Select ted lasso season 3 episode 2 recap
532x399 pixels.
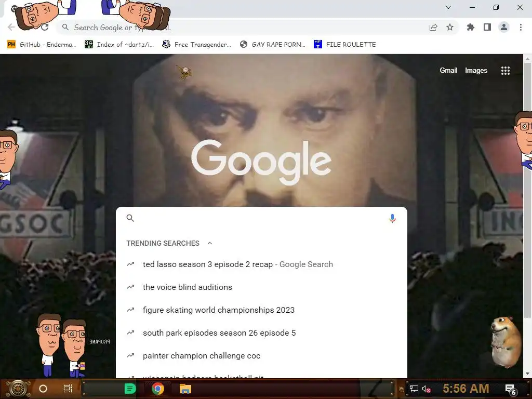point(262,264)
